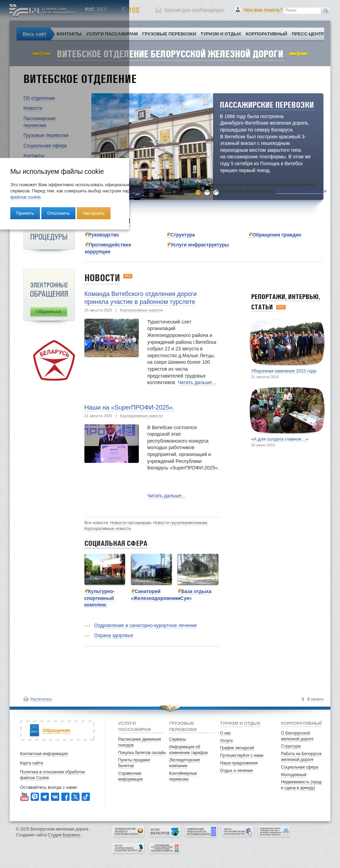Click the БЧ Belarusian Railway logo
This screenshot has width=340, height=868.
point(42,10)
